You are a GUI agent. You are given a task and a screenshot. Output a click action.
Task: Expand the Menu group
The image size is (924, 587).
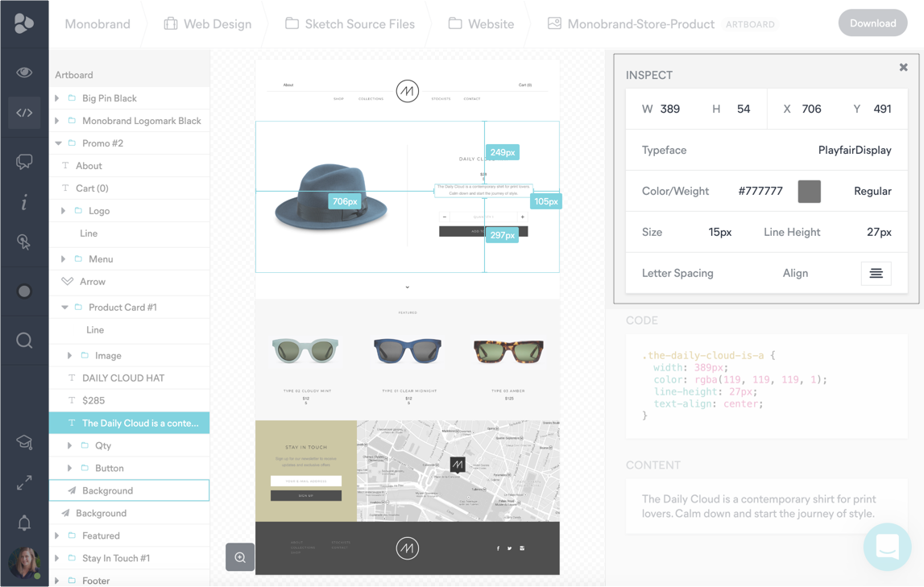click(x=64, y=259)
